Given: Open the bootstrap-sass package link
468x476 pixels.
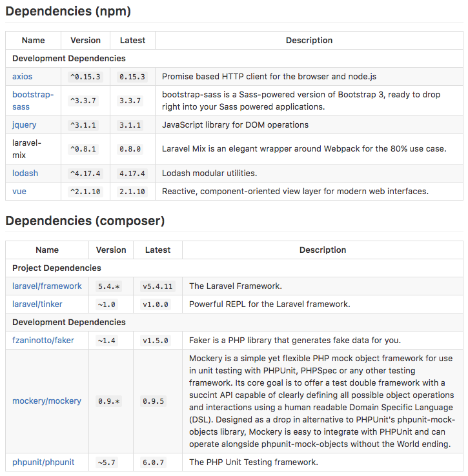Looking at the screenshot, I should (x=33, y=101).
